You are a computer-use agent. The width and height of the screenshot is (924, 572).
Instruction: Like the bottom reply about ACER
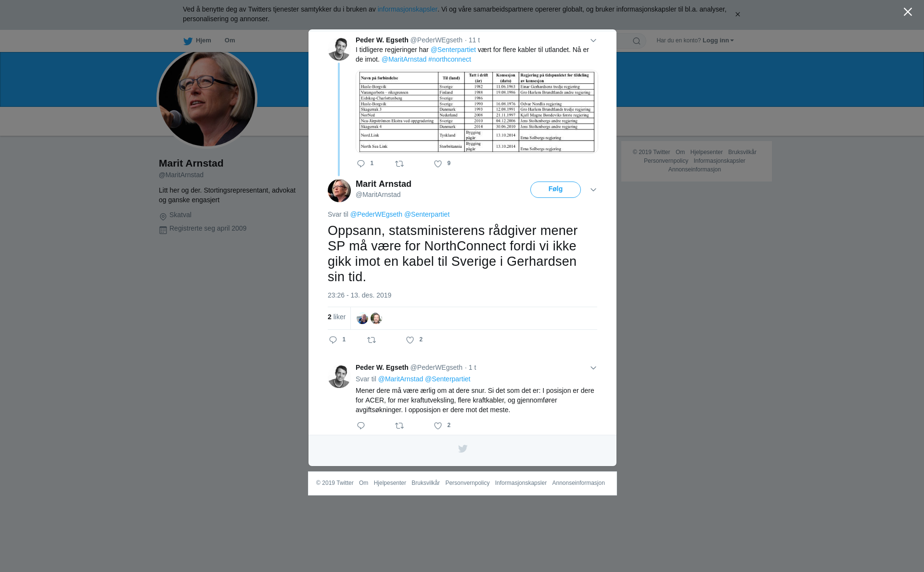438,426
